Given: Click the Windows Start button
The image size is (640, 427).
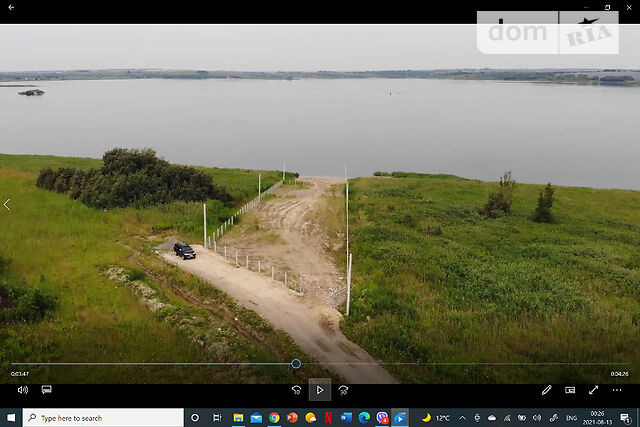Looking at the screenshot, I should click(11, 417).
